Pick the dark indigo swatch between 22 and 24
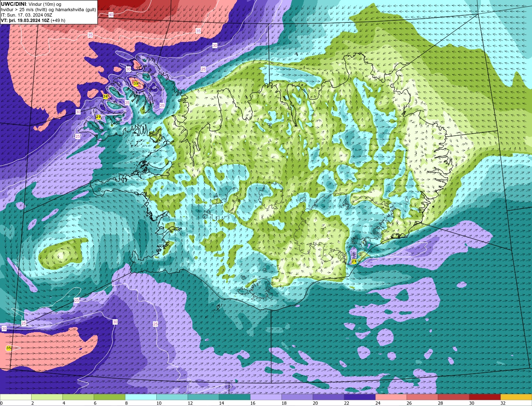 coord(360,397)
